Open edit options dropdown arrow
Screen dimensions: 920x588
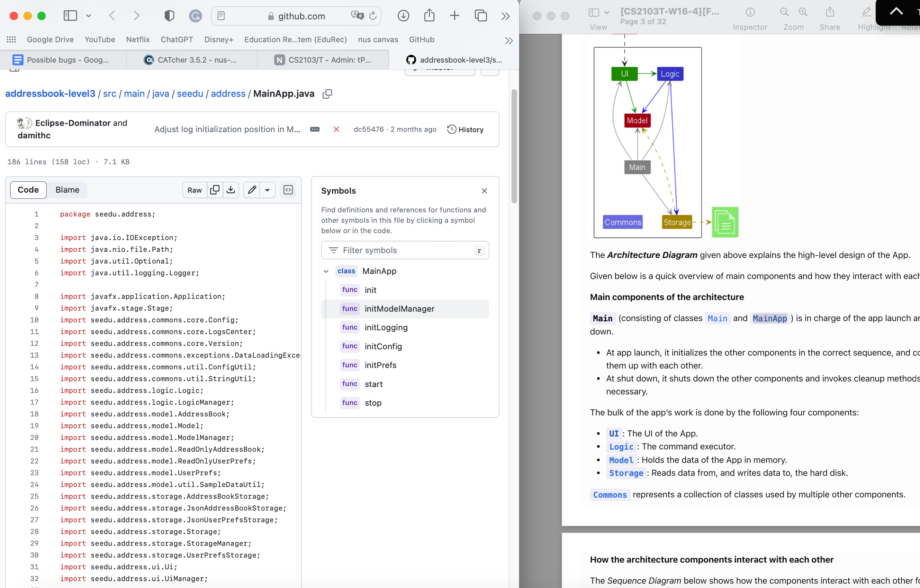pos(268,190)
